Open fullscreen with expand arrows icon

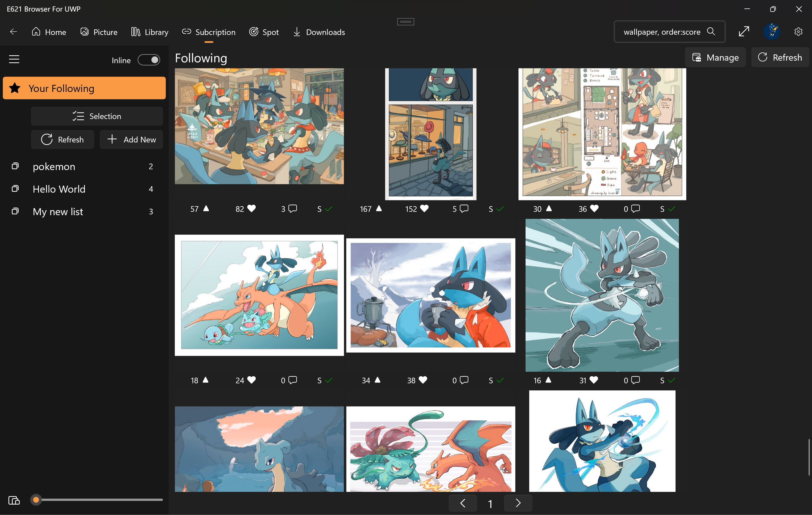(x=744, y=31)
